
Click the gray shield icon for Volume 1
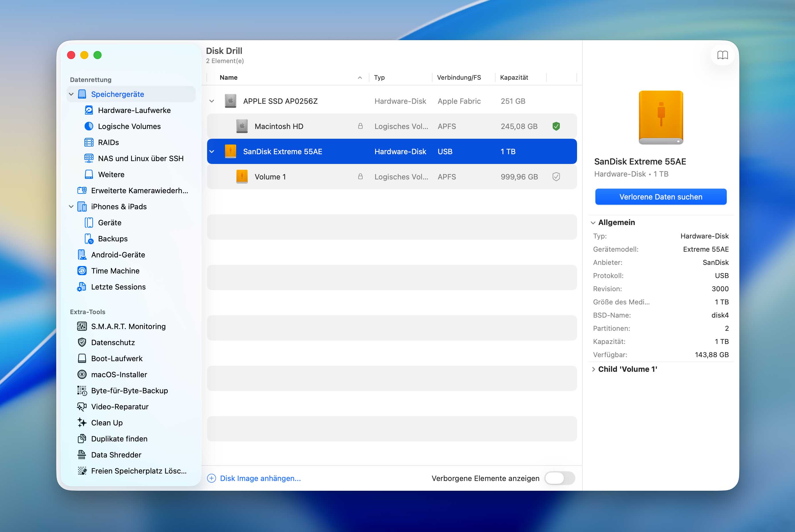(556, 177)
